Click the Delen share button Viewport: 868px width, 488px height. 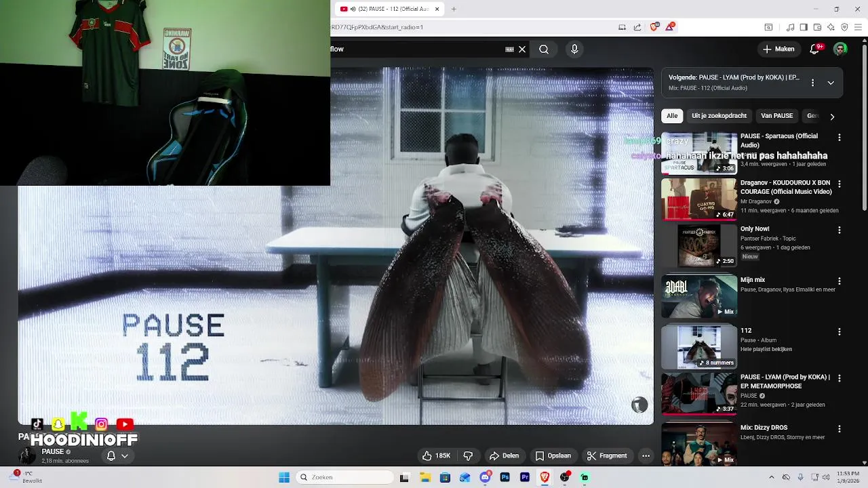pyautogui.click(x=504, y=455)
